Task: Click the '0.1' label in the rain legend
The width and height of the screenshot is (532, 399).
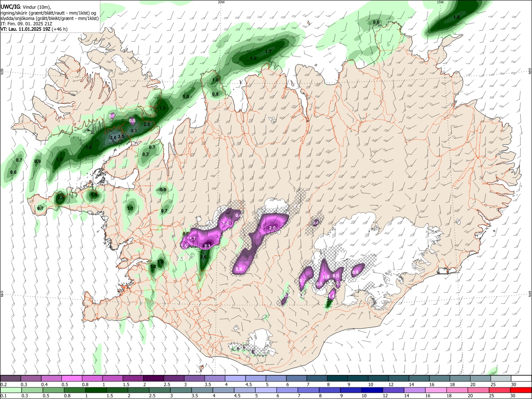Action: pyautogui.click(x=3, y=396)
